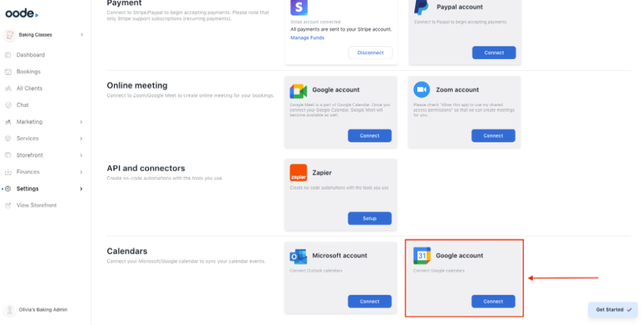The image size is (644, 325).
Task: Click the Google Meet logo icon
Action: click(x=298, y=90)
